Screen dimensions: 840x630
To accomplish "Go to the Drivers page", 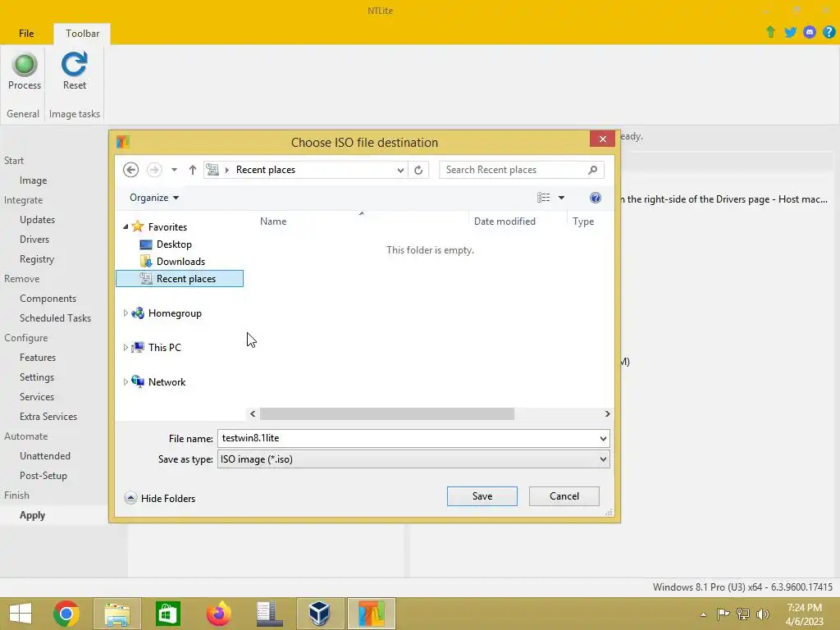I will (34, 240).
